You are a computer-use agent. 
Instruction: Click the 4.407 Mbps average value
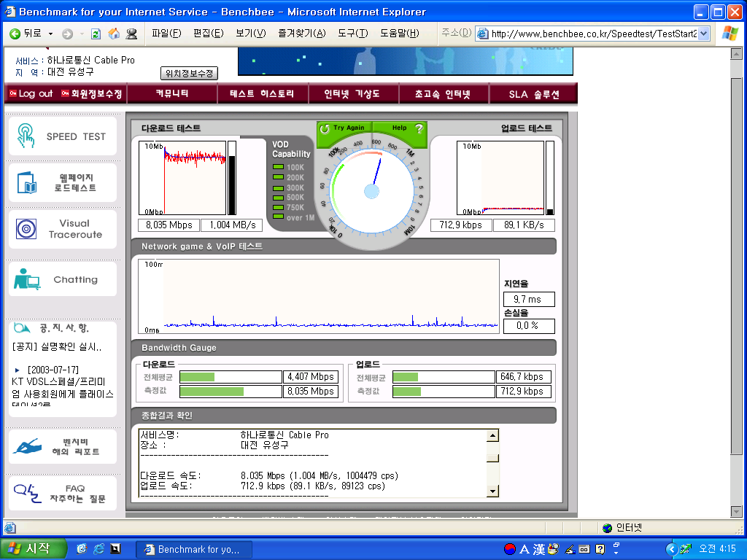pos(311,377)
